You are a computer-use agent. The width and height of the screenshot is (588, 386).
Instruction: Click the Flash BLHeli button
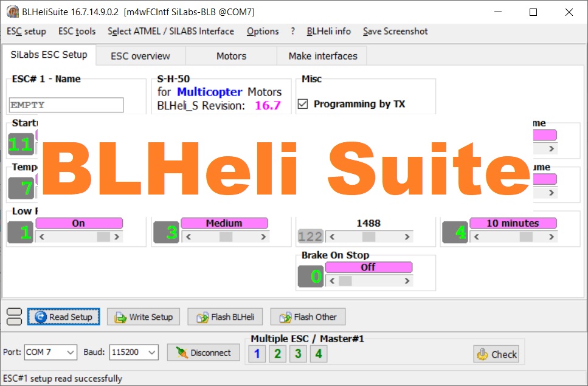225,317
